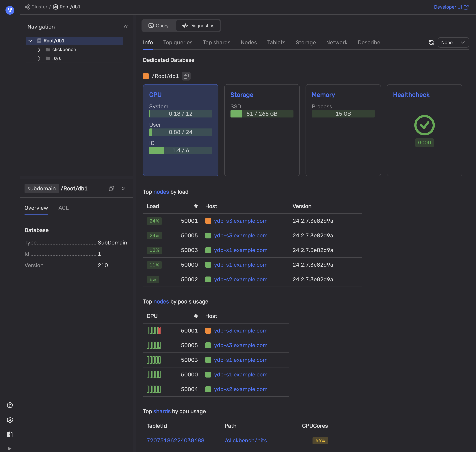The height and width of the screenshot is (452, 476).
Task: Collapse the Root/db1 tree node
Action: (x=30, y=41)
